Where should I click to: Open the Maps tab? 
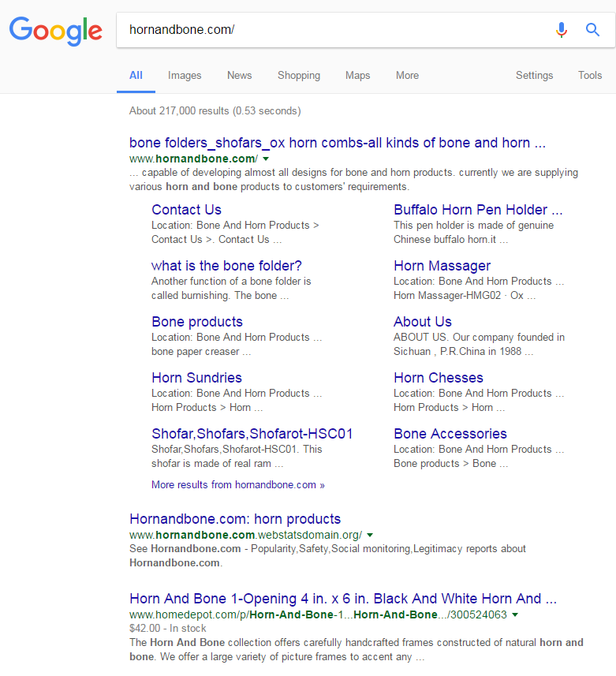coord(357,76)
